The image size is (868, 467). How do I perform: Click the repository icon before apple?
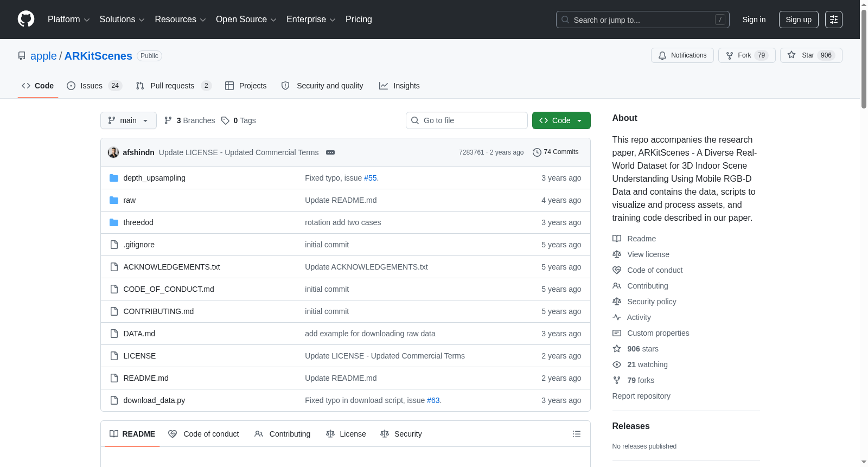coord(22,56)
